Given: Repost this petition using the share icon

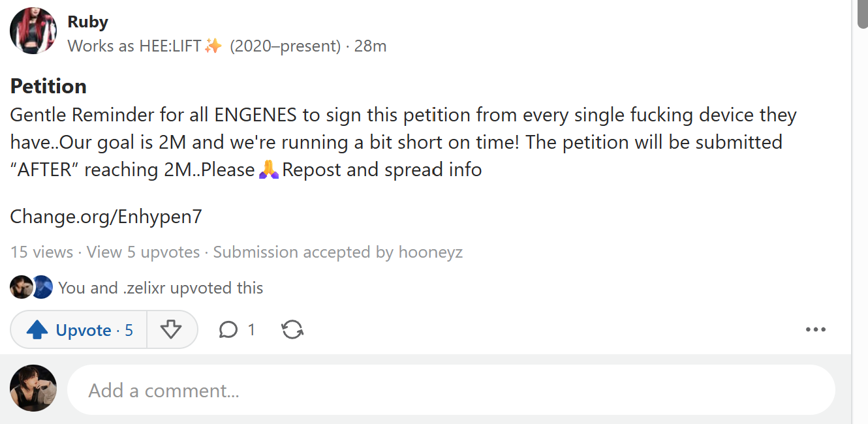Looking at the screenshot, I should [292, 330].
